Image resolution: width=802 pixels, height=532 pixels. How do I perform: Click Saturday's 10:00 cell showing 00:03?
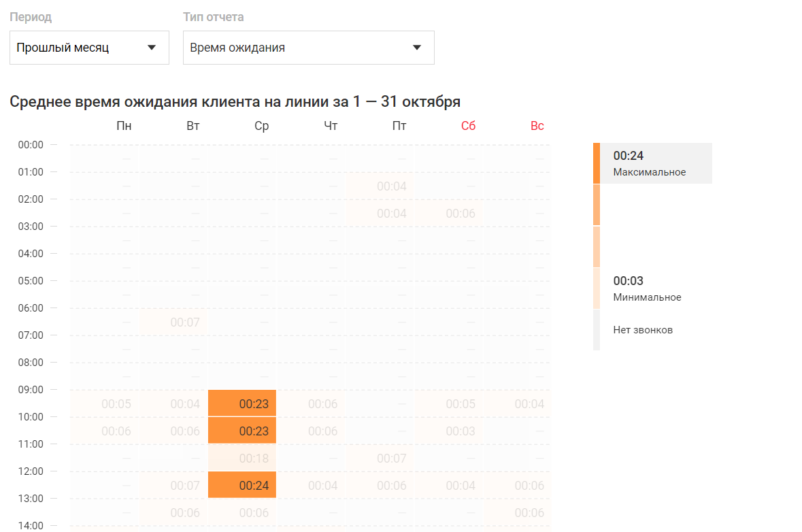click(449, 431)
